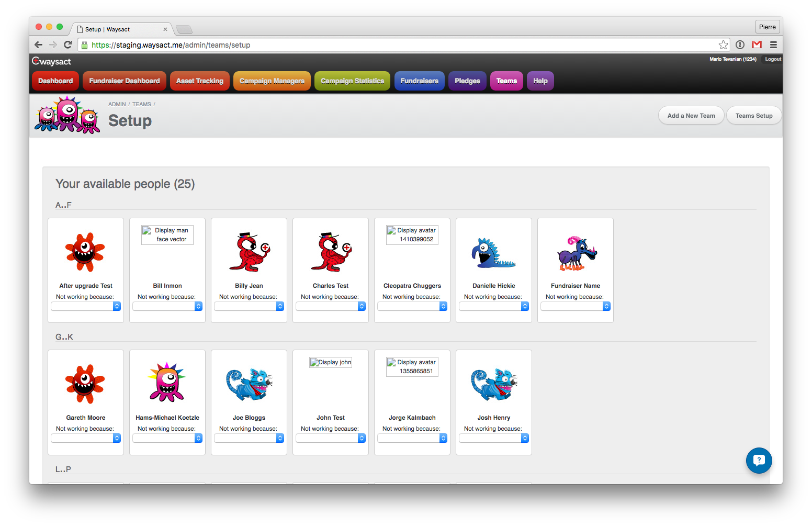This screenshot has height=526, width=812.
Task: Open Campaign Statistics section
Action: [353, 81]
